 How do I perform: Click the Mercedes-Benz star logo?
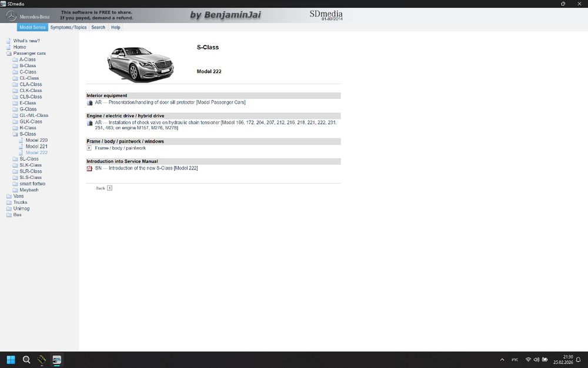pos(11,16)
